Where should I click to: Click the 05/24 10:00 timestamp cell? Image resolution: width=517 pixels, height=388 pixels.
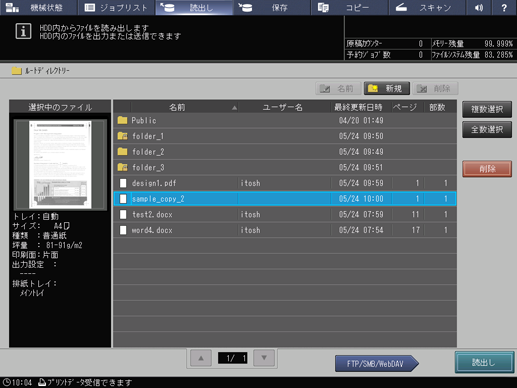point(361,199)
